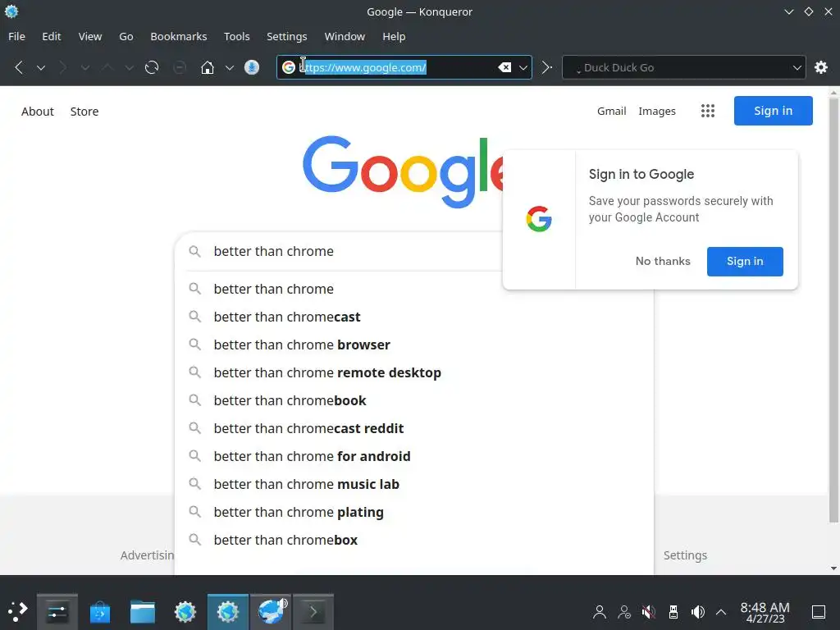Clear the address bar with the X icon
The image size is (840, 630).
[504, 67]
